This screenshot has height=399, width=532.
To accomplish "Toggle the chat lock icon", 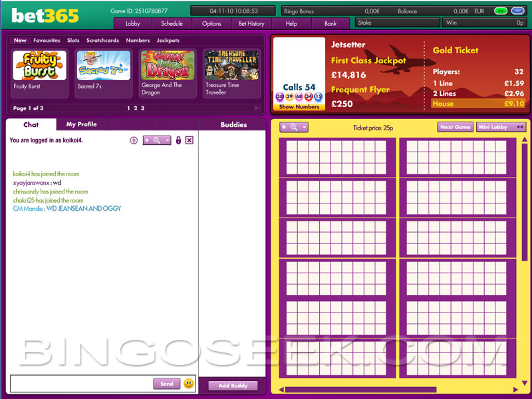I will [178, 140].
